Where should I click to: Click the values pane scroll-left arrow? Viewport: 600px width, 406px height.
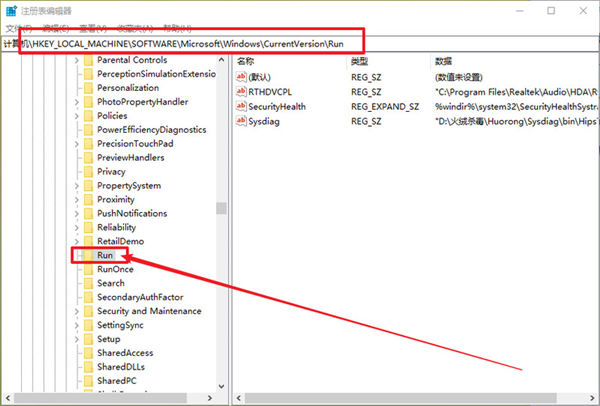click(239, 398)
